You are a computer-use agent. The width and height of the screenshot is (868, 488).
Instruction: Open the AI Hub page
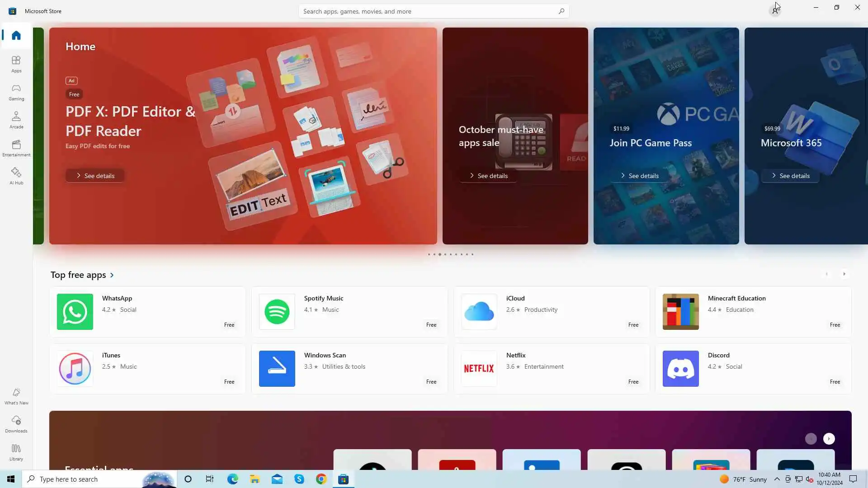tap(16, 176)
